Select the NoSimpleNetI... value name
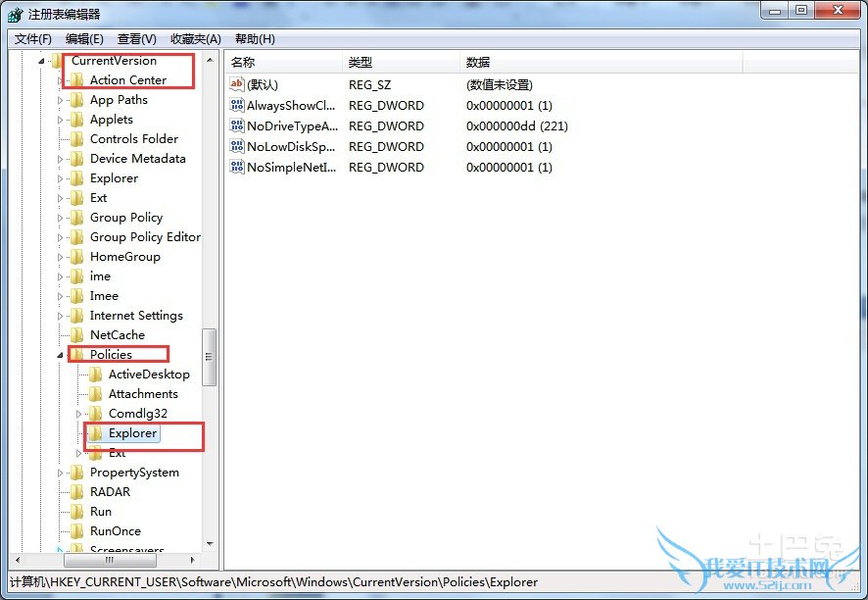868x600 pixels. 292,168
